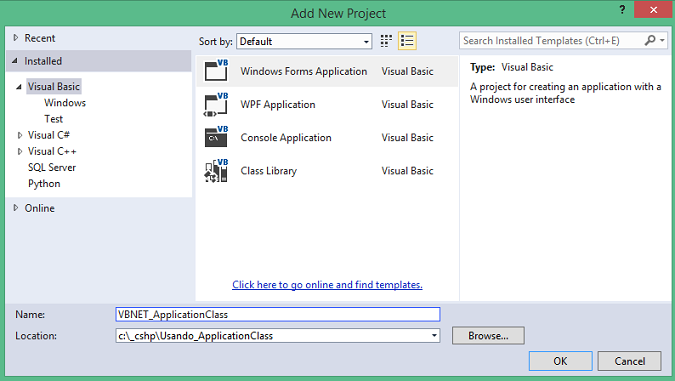Expand the Online section
675x381 pixels.
click(16, 208)
